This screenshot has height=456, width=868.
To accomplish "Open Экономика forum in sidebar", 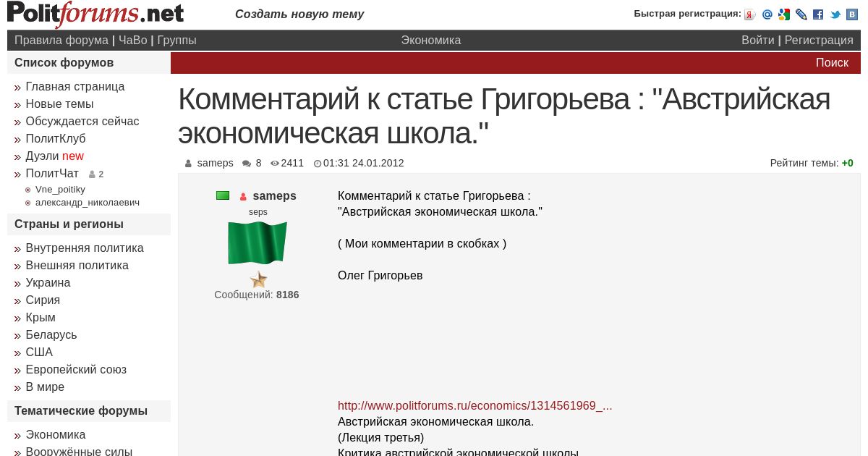I will pos(56,435).
